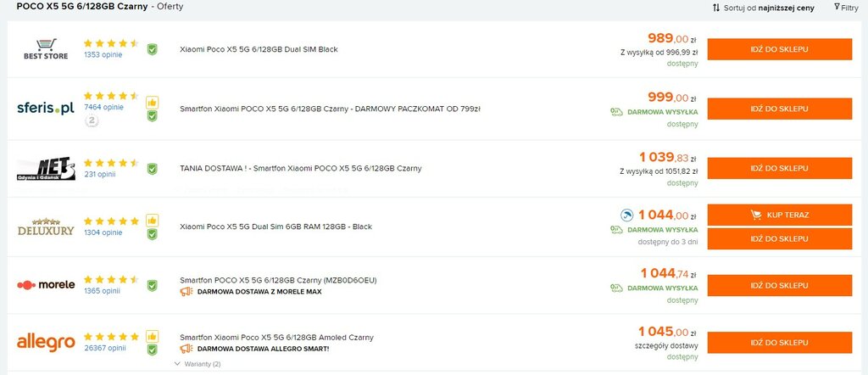Open the Filtry filter options
868x375 pixels.
point(846,8)
